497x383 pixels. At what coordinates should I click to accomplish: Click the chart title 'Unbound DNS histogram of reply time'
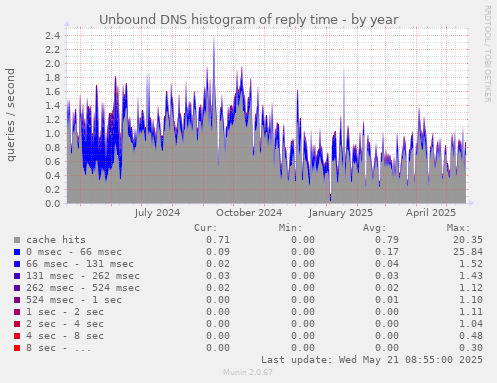(x=218, y=20)
